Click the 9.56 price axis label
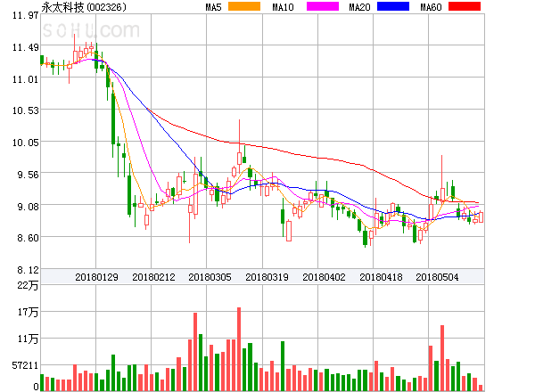 (x=28, y=175)
